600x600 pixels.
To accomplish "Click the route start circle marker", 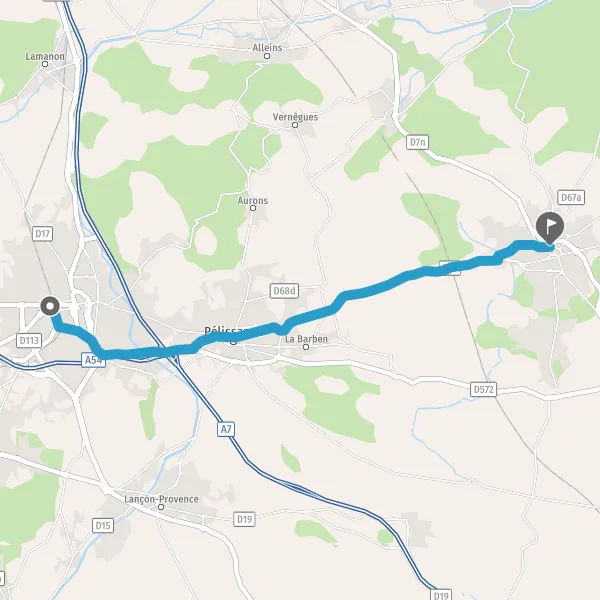I will [50, 307].
